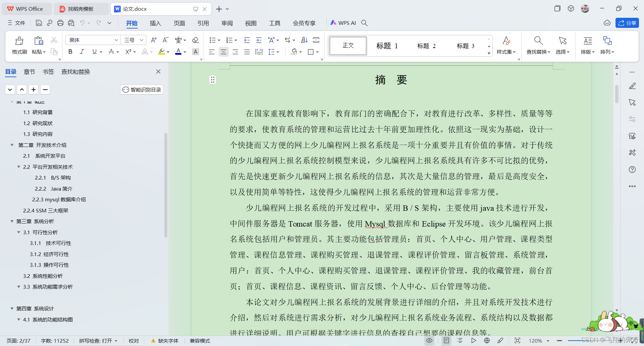Click the Sort (A-Z) icon
This screenshot has width=644, height=346.
coord(304,40)
